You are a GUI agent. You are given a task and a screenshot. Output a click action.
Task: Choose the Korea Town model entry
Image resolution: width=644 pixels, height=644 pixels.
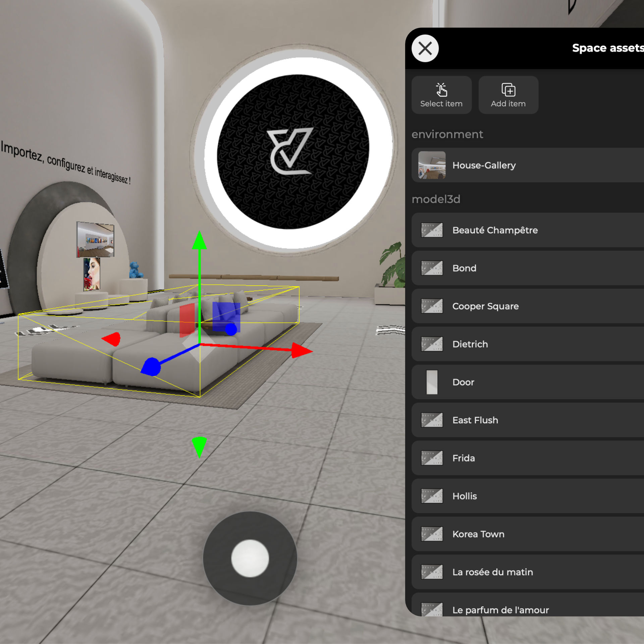(478, 534)
